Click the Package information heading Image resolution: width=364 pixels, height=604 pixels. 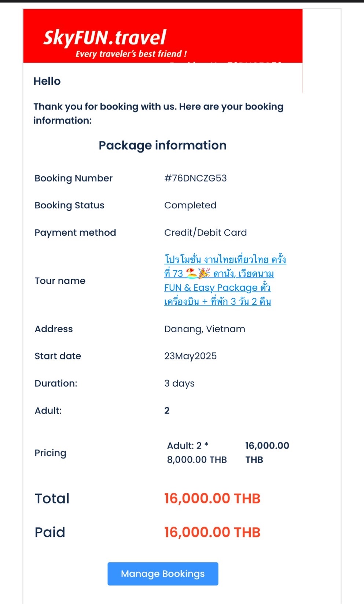pos(163,146)
